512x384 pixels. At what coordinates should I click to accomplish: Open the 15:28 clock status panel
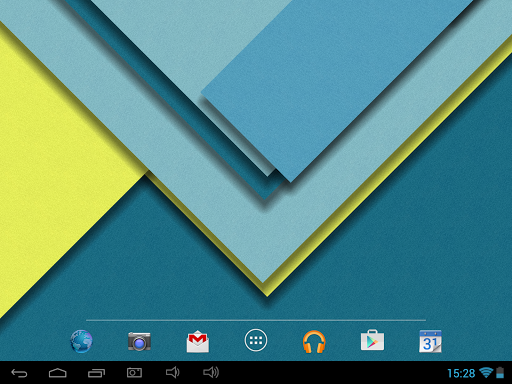click(461, 373)
